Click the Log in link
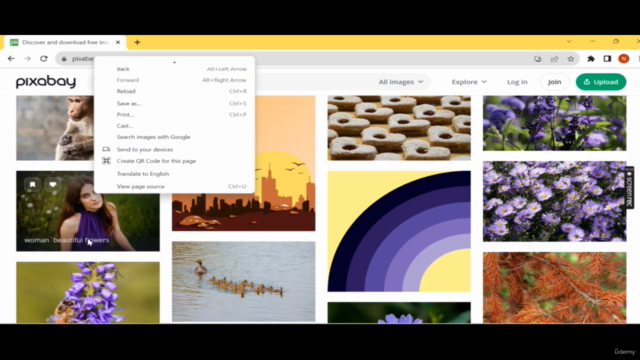 pos(517,82)
